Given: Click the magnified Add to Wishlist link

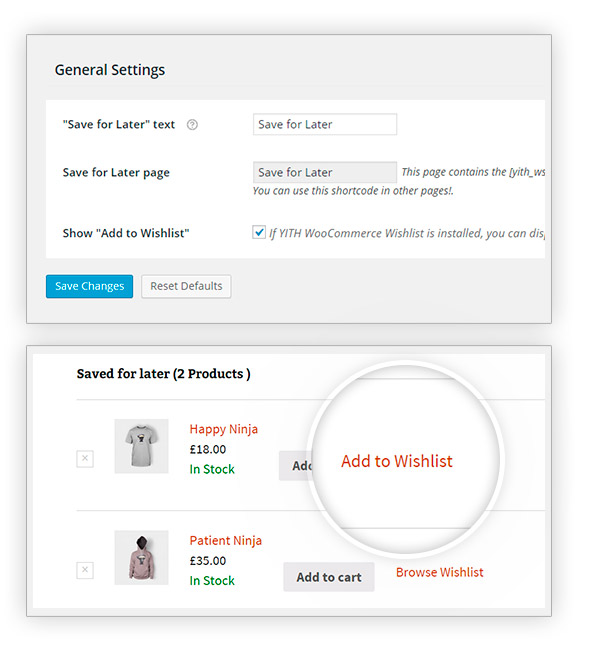Looking at the screenshot, I should coord(396,461).
